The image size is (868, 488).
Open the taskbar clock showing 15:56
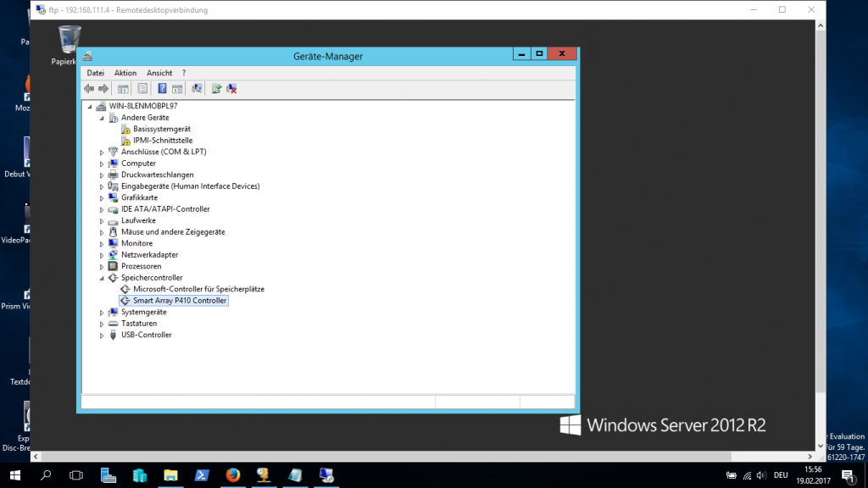click(x=814, y=475)
